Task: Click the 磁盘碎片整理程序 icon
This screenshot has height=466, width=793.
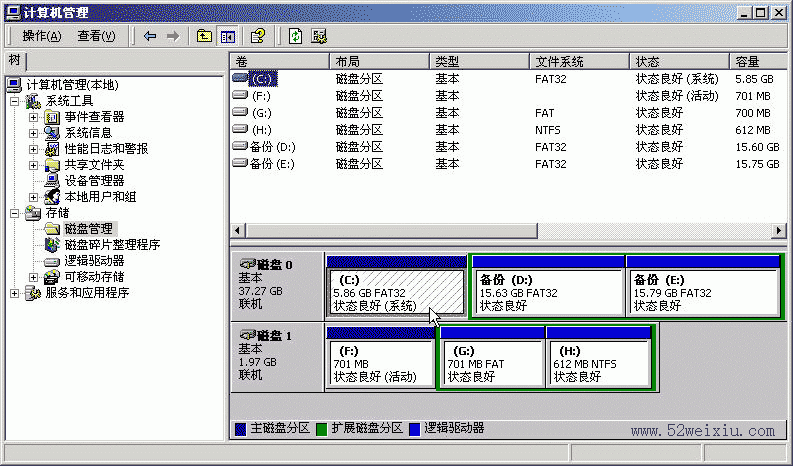Action: [x=52, y=245]
